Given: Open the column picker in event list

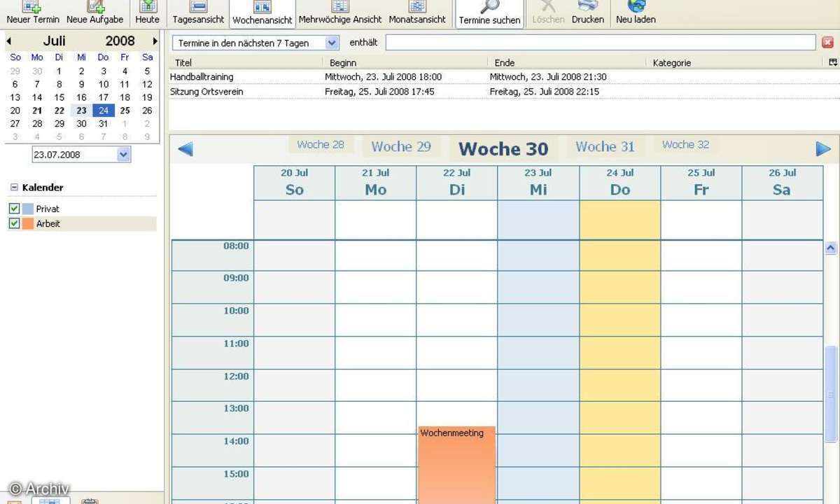Looking at the screenshot, I should pyautogui.click(x=833, y=62).
